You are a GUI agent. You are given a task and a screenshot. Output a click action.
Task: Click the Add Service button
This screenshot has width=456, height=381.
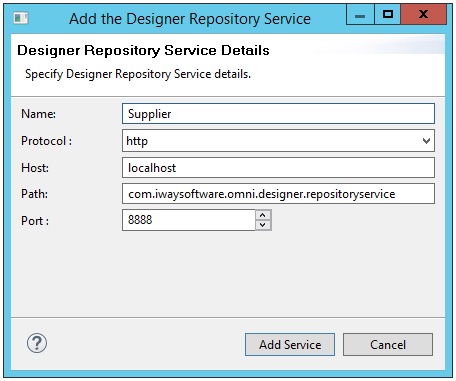[290, 344]
